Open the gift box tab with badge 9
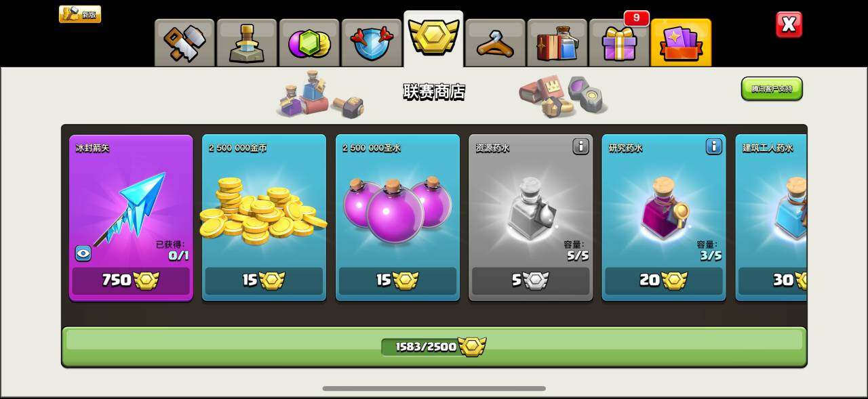This screenshot has height=399, width=868. coord(619,43)
